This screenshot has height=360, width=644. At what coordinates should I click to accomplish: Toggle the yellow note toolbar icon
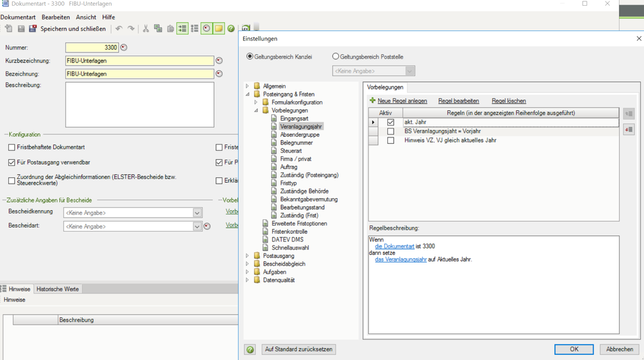click(219, 28)
